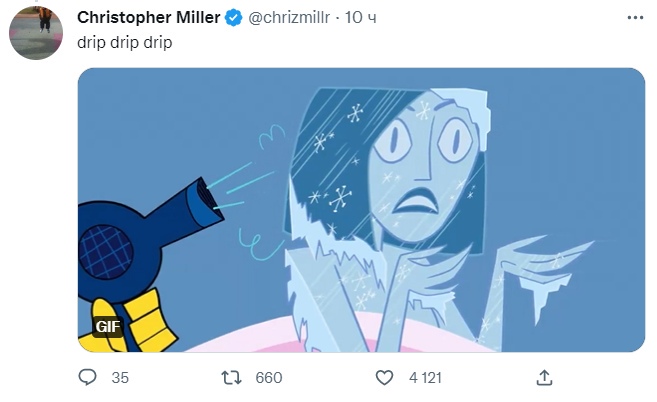The width and height of the screenshot is (657, 402).
Task: View the 660 retweets count
Action: [x=269, y=378]
